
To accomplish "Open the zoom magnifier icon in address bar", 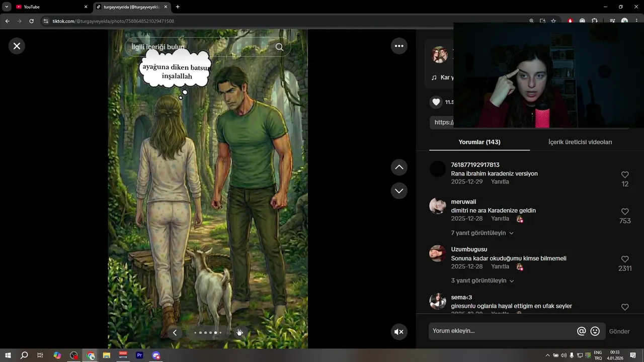I will (531, 21).
